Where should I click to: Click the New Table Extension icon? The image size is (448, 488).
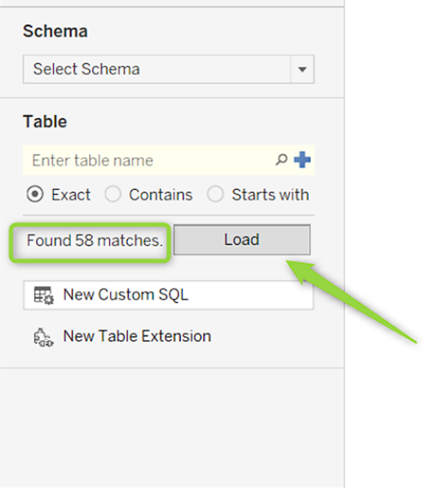pos(44,338)
